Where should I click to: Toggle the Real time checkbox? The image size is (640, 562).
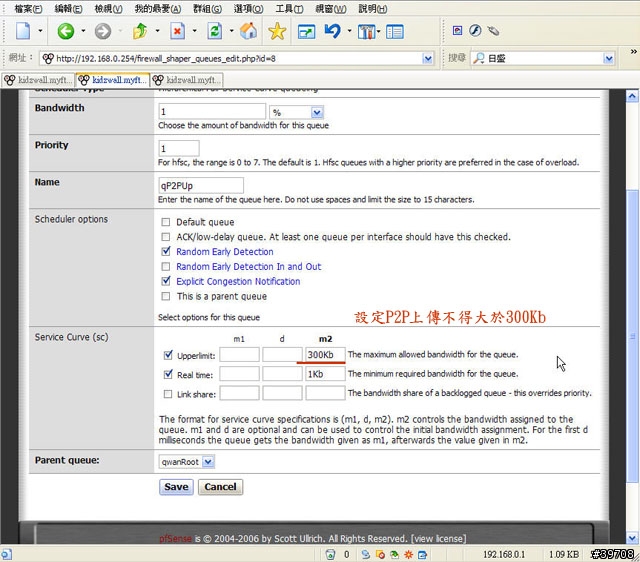168,374
